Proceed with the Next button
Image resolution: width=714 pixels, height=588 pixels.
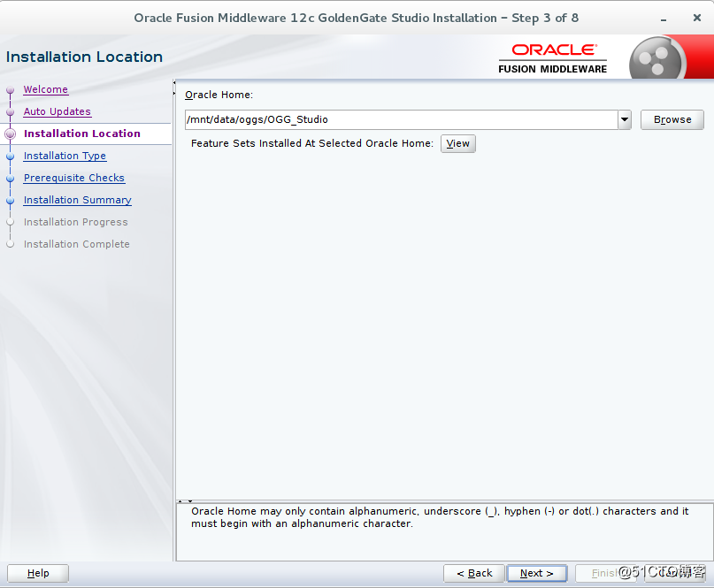tap(537, 573)
